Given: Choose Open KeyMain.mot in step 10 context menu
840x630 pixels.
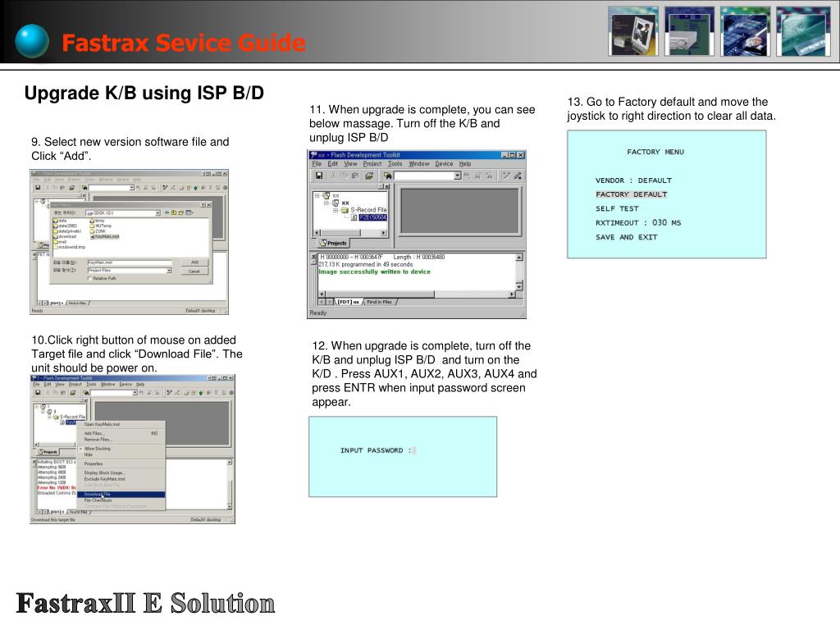Looking at the screenshot, I should (x=121, y=424).
